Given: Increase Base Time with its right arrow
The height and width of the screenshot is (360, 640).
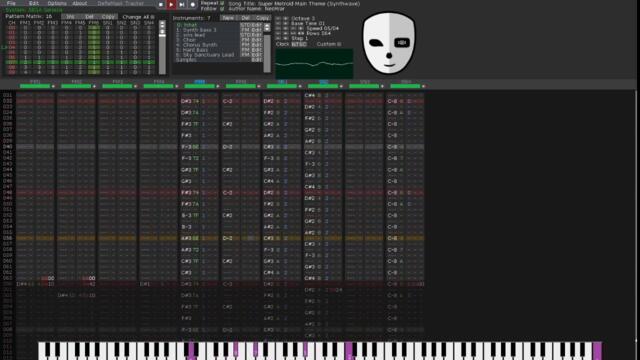Looking at the screenshot, I should pyautogui.click(x=286, y=23).
